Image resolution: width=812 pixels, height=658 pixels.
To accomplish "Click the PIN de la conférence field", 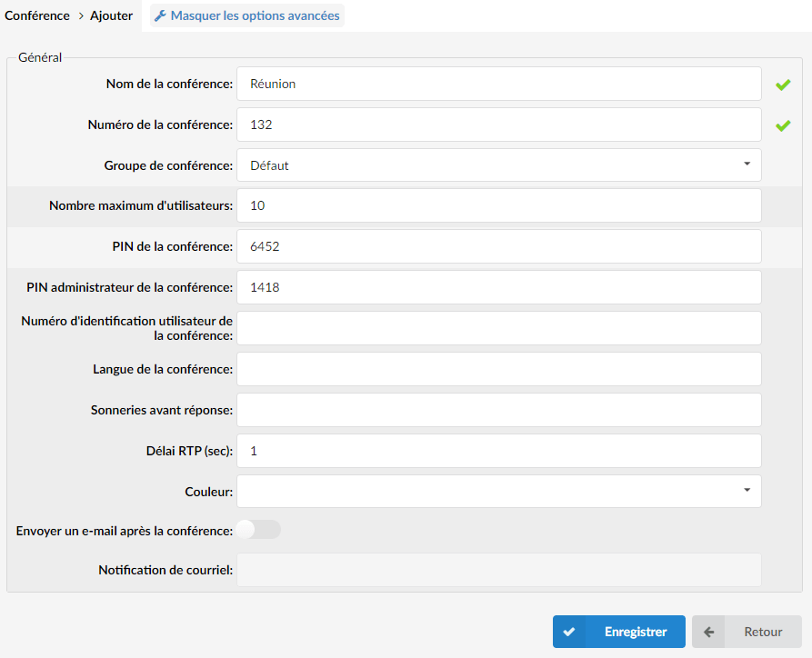I will click(498, 246).
